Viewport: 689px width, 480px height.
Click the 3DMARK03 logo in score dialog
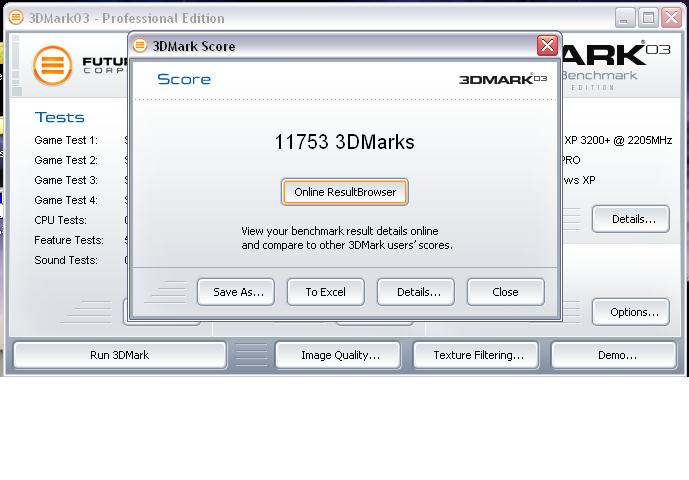click(503, 79)
